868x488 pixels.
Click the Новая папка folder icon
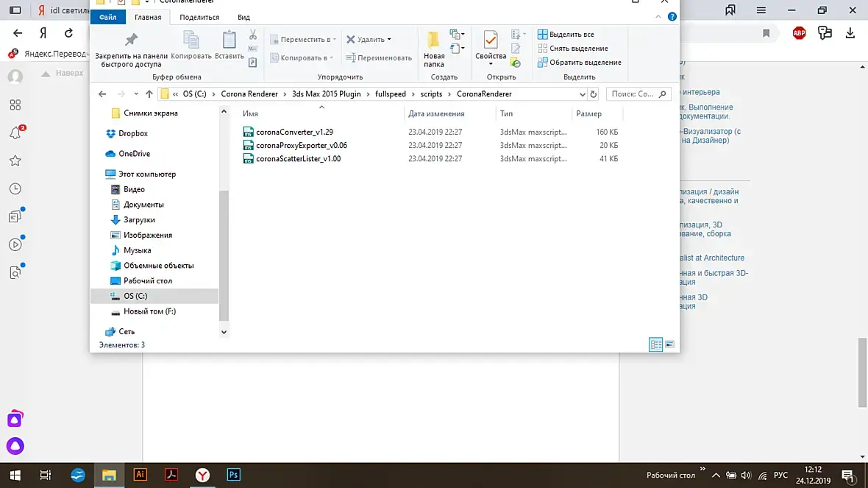pos(433,40)
